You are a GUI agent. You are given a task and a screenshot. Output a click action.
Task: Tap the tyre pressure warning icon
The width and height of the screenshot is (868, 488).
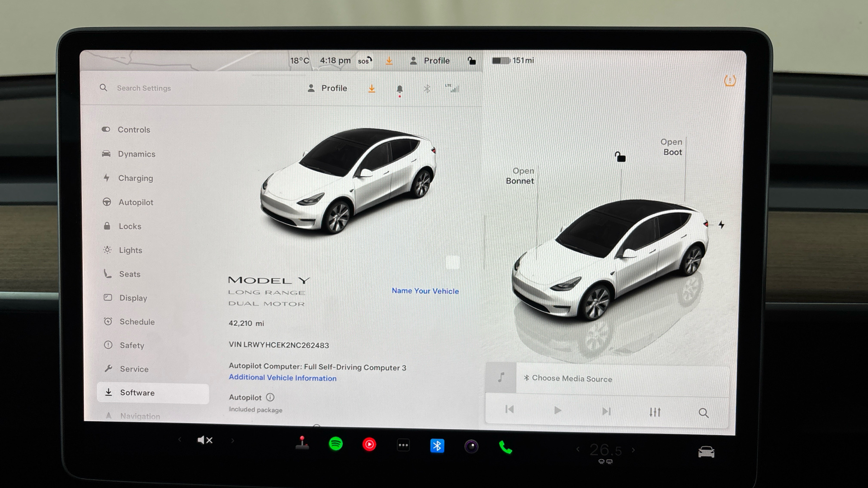pyautogui.click(x=730, y=81)
